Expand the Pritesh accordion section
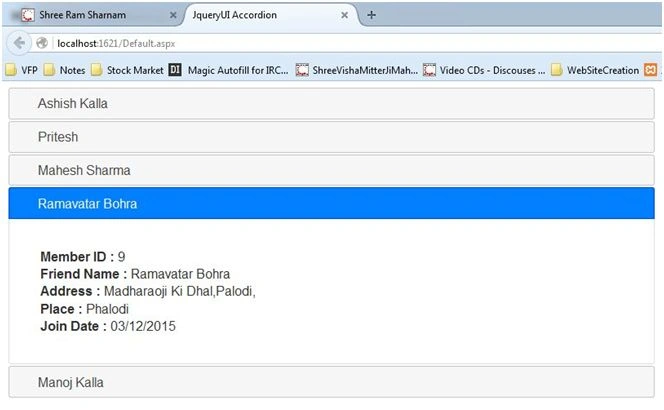664x410 pixels. point(332,137)
